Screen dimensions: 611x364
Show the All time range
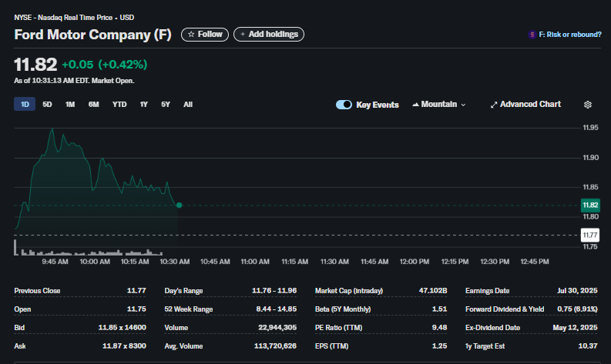[x=188, y=105]
